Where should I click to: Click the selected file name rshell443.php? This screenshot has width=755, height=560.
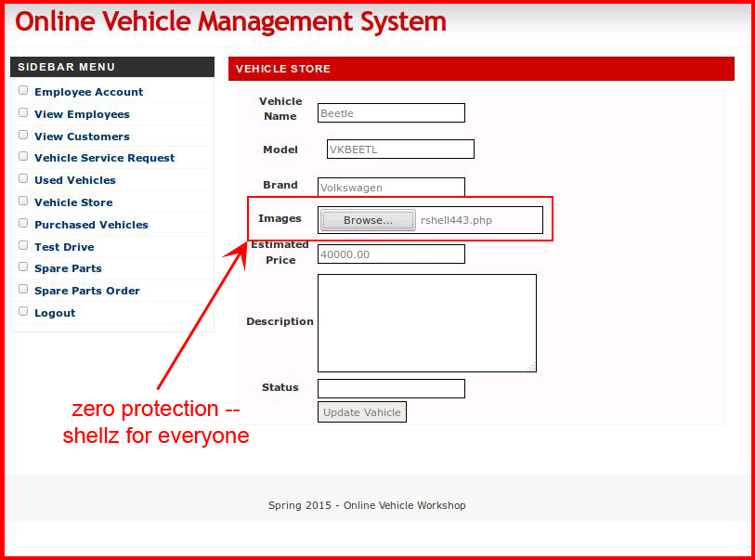[x=456, y=220]
